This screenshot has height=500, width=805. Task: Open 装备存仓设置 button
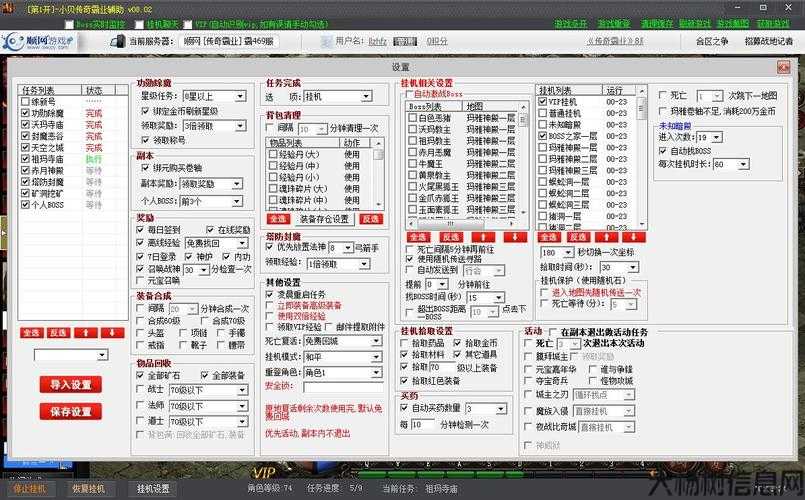pos(324,219)
